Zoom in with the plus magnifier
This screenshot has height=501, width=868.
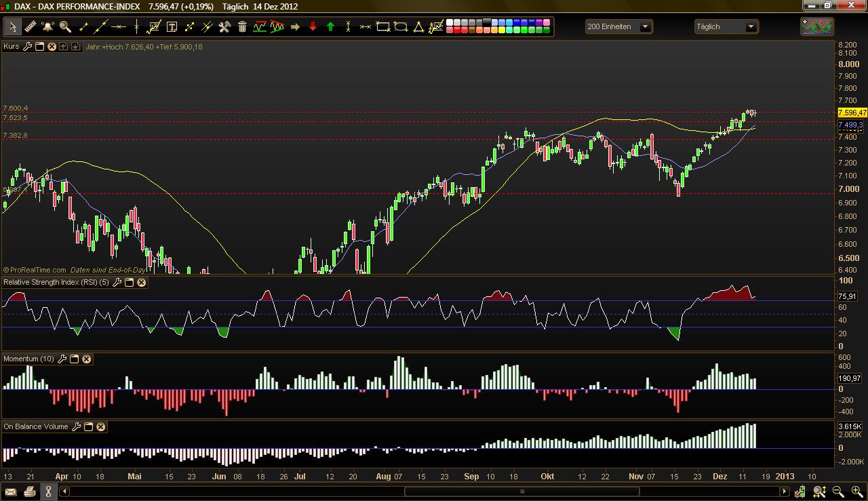point(856,492)
